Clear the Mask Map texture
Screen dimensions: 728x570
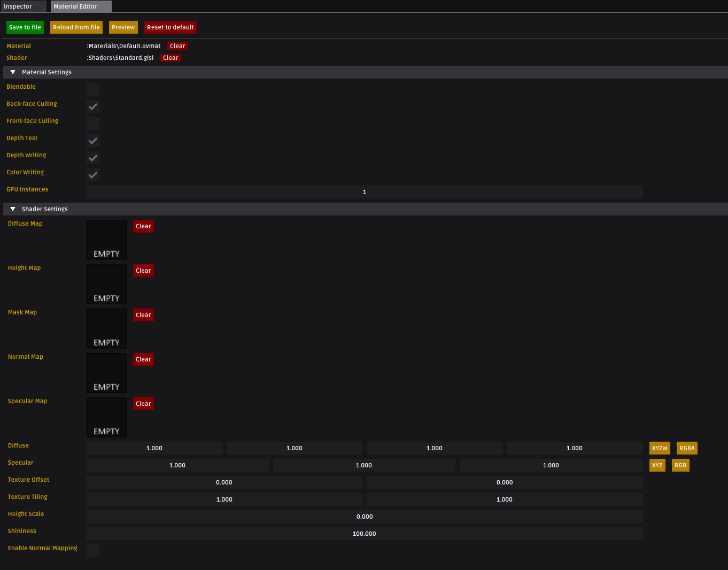tap(143, 315)
